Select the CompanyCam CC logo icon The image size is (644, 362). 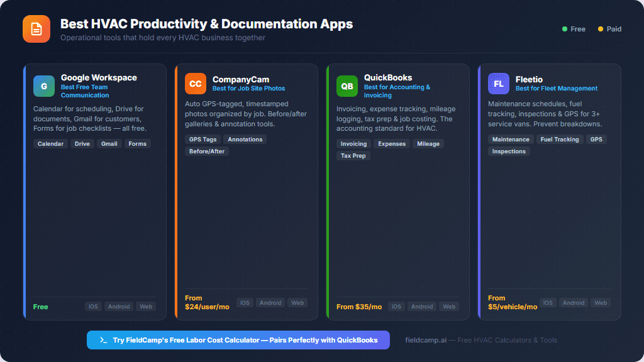[195, 83]
